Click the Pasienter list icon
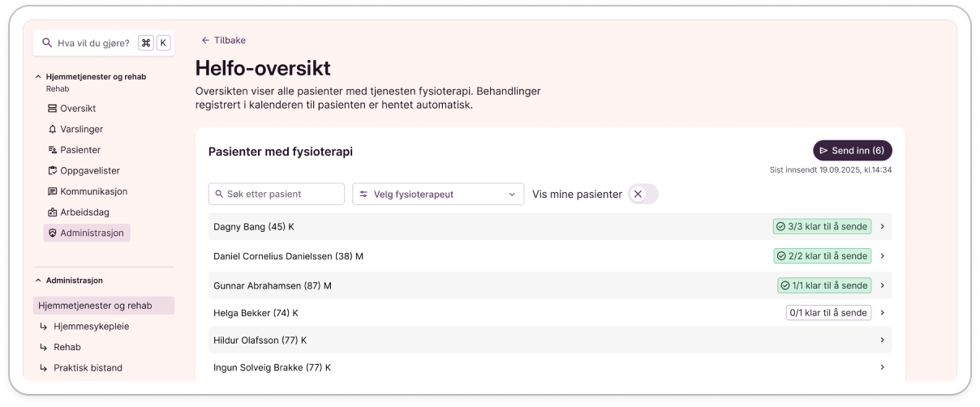This screenshot has height=407, width=980. [x=53, y=150]
